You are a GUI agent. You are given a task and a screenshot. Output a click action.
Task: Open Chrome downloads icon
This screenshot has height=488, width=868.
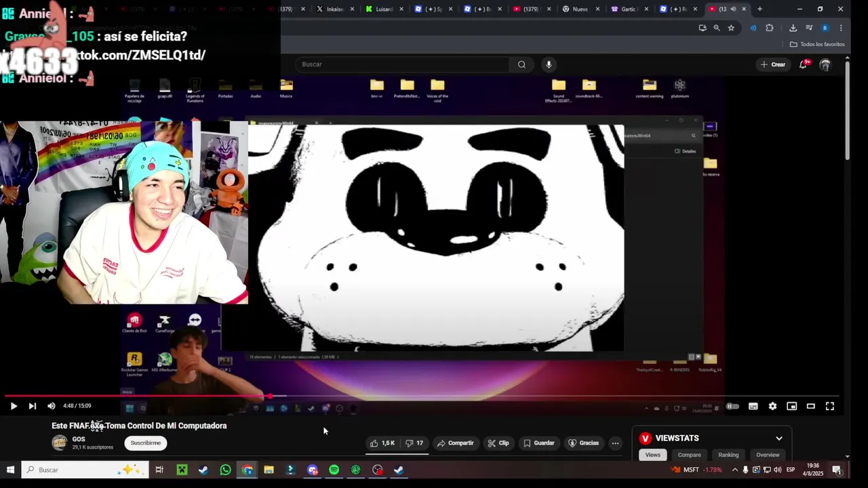[793, 28]
